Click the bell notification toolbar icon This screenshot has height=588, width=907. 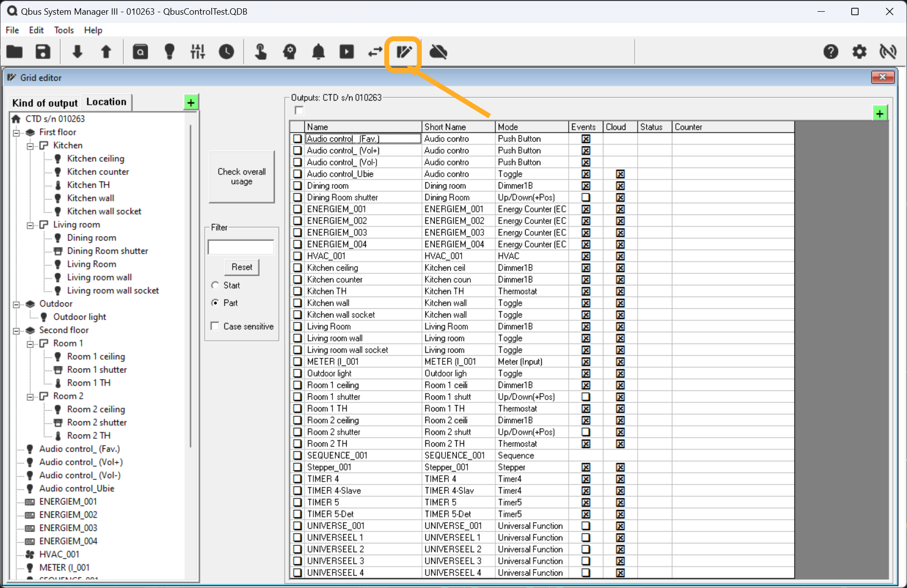[x=318, y=52]
